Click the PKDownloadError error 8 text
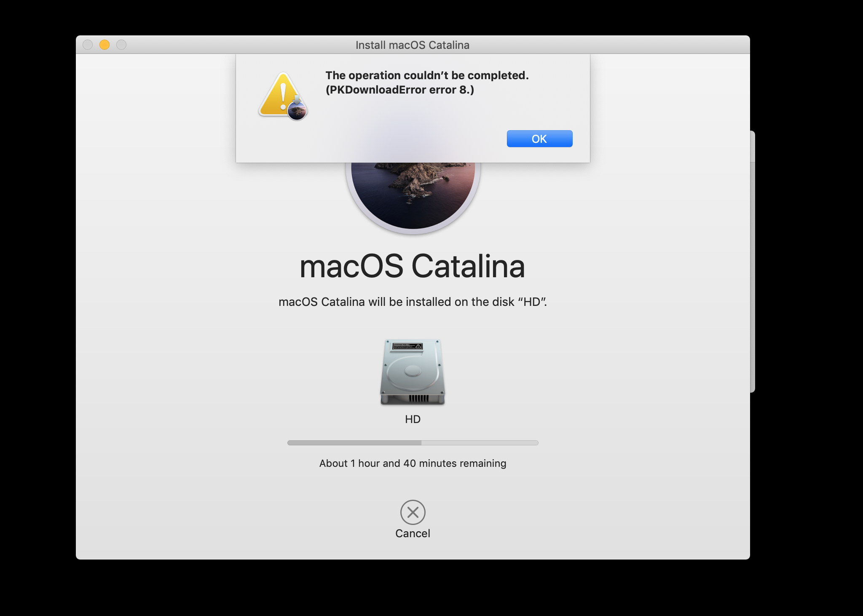 coord(399,90)
